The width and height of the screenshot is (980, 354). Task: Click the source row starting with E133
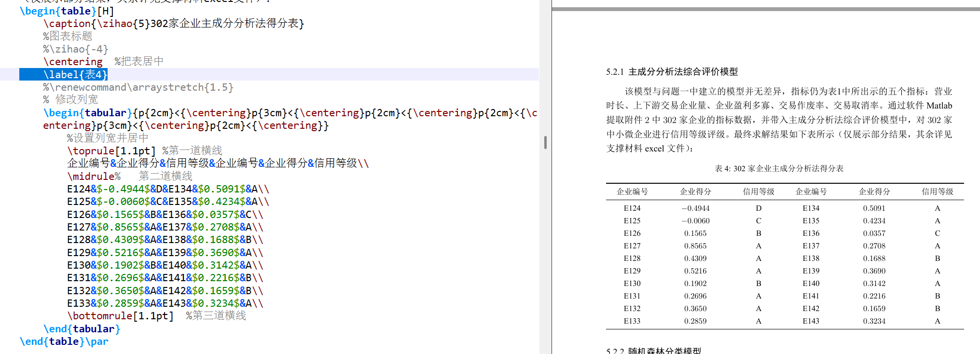tap(165, 303)
